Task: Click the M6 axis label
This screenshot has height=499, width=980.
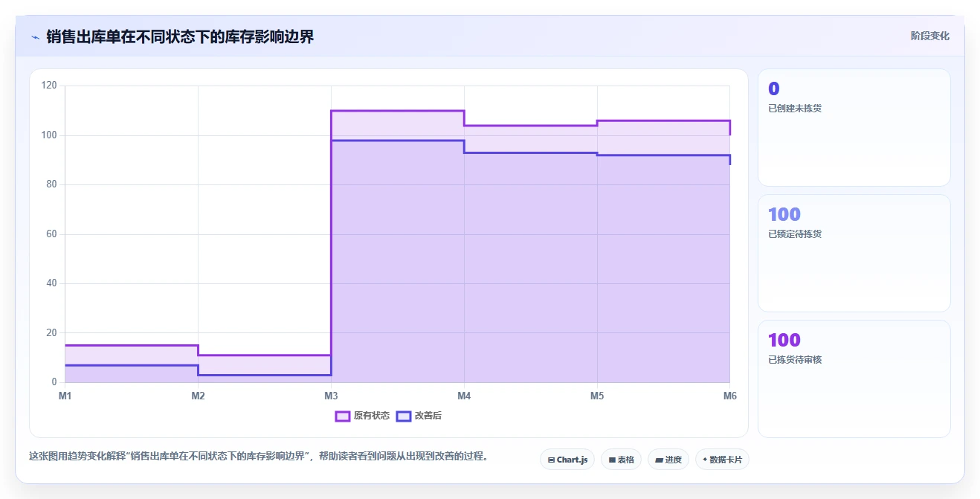Action: click(729, 396)
